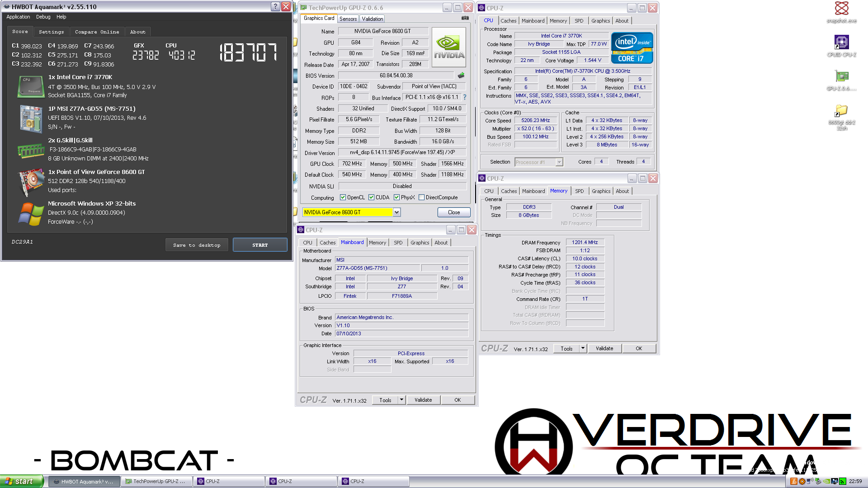Click OK in the mainboard CPU-Z window
868x488 pixels.
(458, 400)
